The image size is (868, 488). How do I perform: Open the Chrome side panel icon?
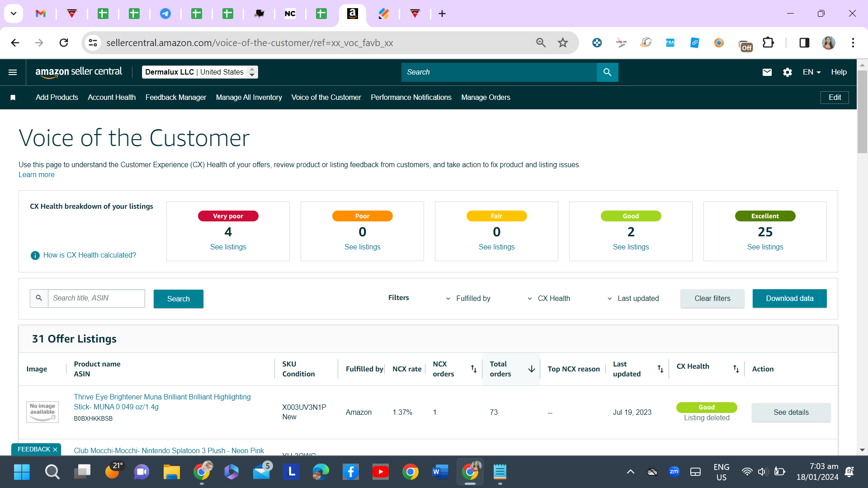(x=804, y=43)
